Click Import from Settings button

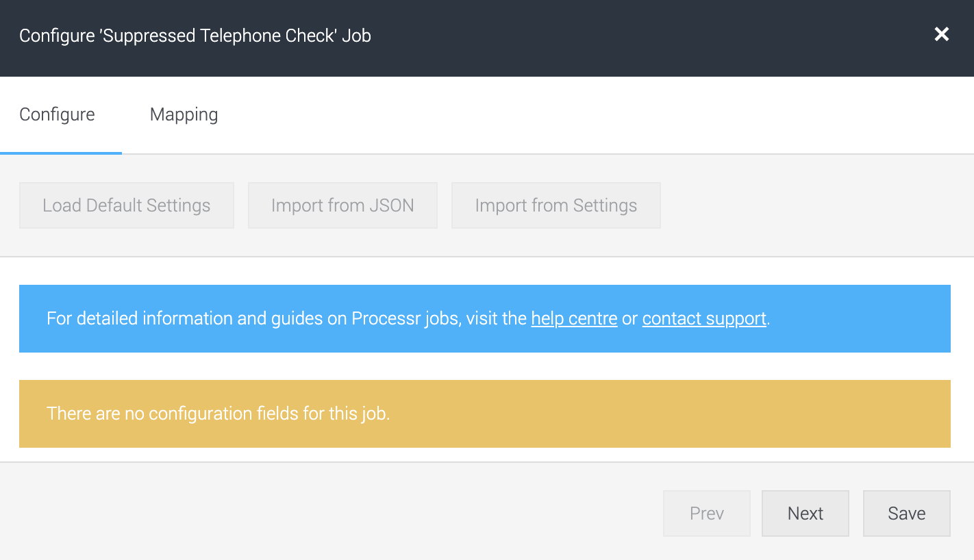(x=556, y=205)
